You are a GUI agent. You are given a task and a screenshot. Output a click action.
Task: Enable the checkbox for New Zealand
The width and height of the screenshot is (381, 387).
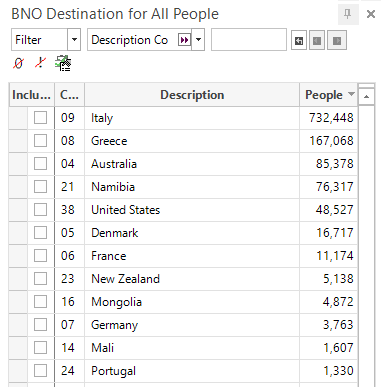coord(40,279)
